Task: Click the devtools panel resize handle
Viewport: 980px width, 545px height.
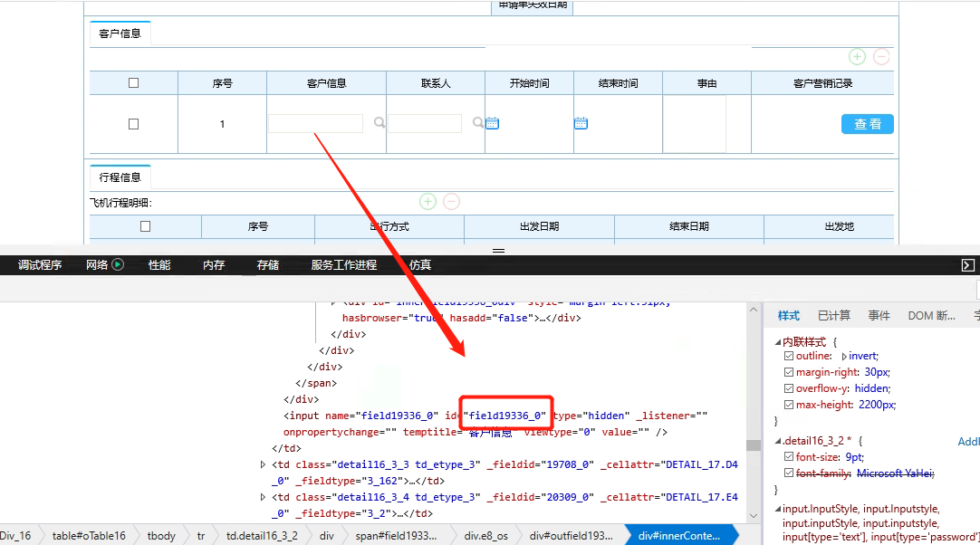Action: point(498,250)
